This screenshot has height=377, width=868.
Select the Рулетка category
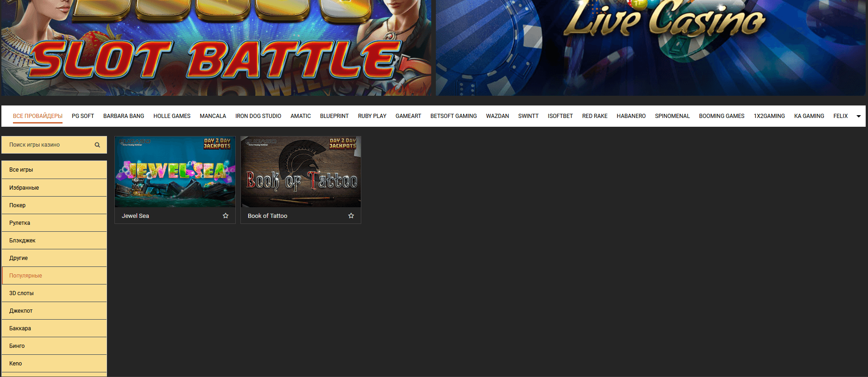click(x=54, y=223)
